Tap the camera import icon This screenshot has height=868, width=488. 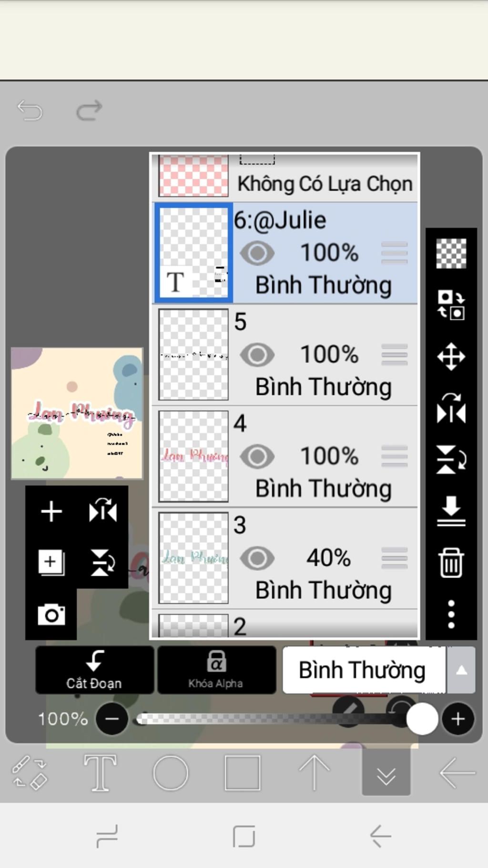(51, 614)
